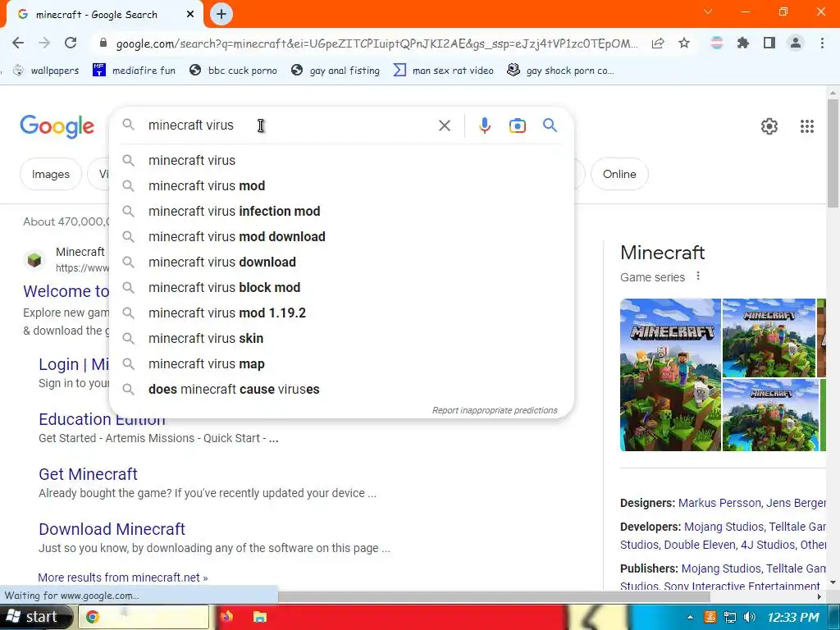Image resolution: width=840 pixels, height=630 pixels.
Task: Open the wallpapers bookmark
Action: tap(46, 71)
